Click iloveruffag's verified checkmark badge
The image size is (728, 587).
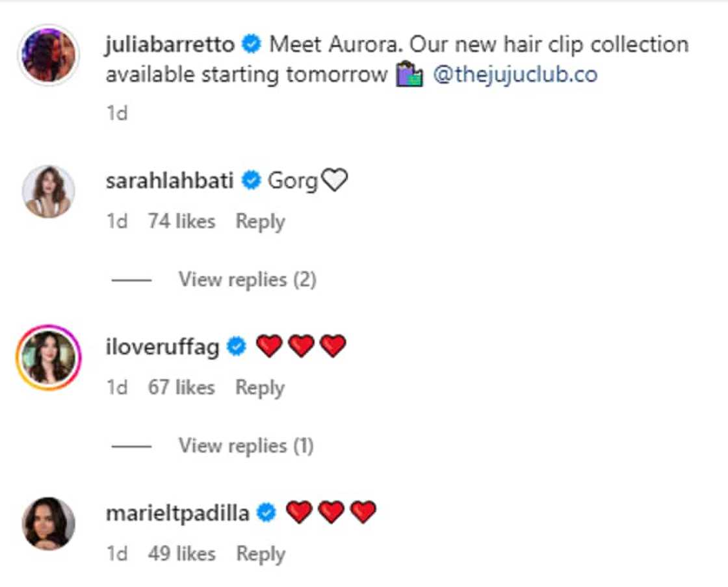[237, 346]
